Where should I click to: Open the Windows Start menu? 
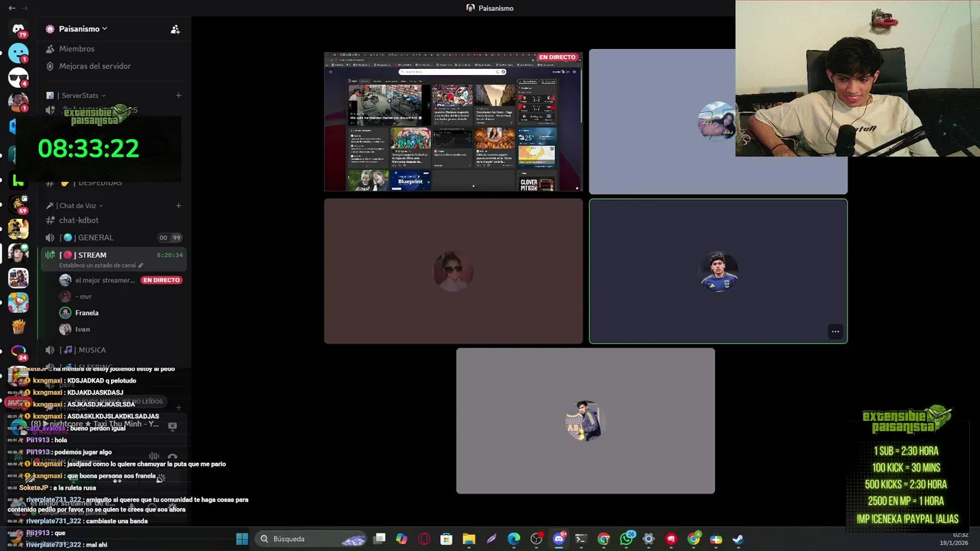(x=242, y=539)
